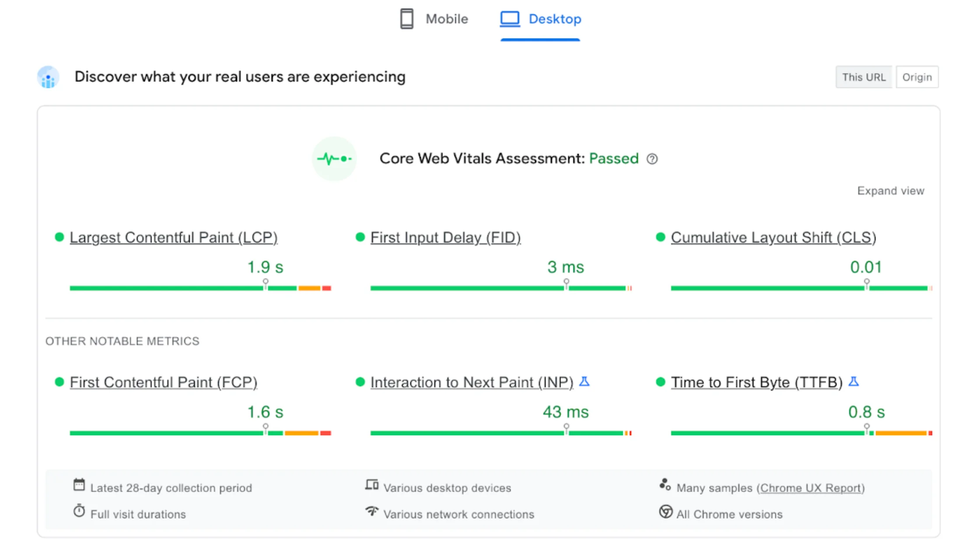Click the wifi icon for Various network connections
This screenshot has height=551, width=980.
[x=372, y=511]
